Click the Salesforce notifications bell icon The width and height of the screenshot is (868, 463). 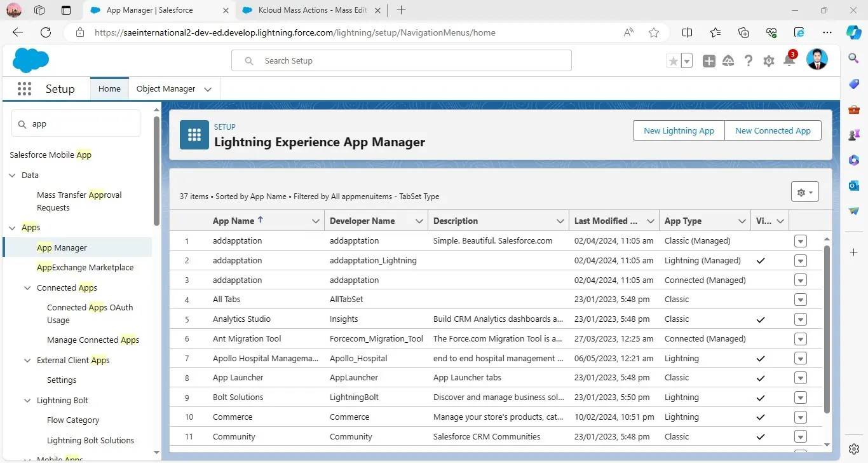(789, 61)
